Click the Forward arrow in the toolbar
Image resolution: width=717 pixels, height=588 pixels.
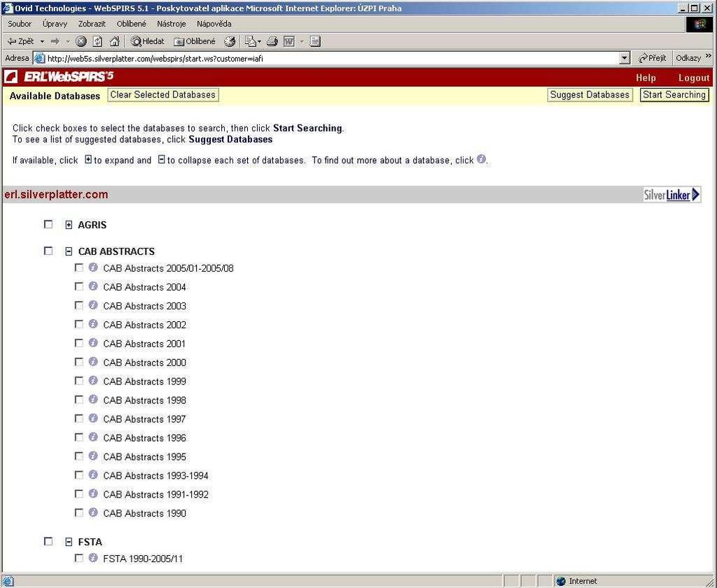coord(55,41)
